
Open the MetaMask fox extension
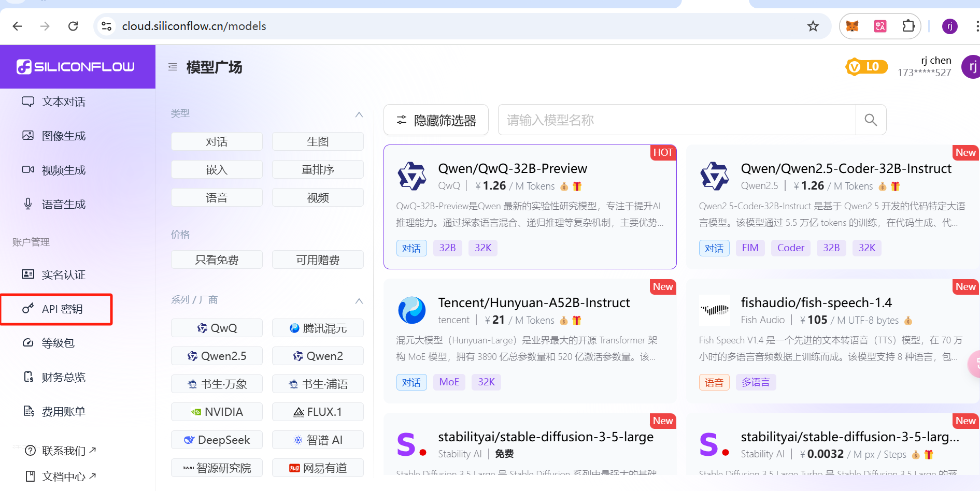point(852,26)
